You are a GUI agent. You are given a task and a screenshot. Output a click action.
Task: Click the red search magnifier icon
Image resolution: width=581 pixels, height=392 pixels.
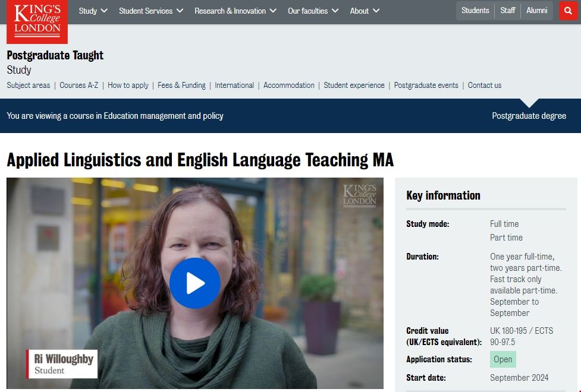click(568, 11)
